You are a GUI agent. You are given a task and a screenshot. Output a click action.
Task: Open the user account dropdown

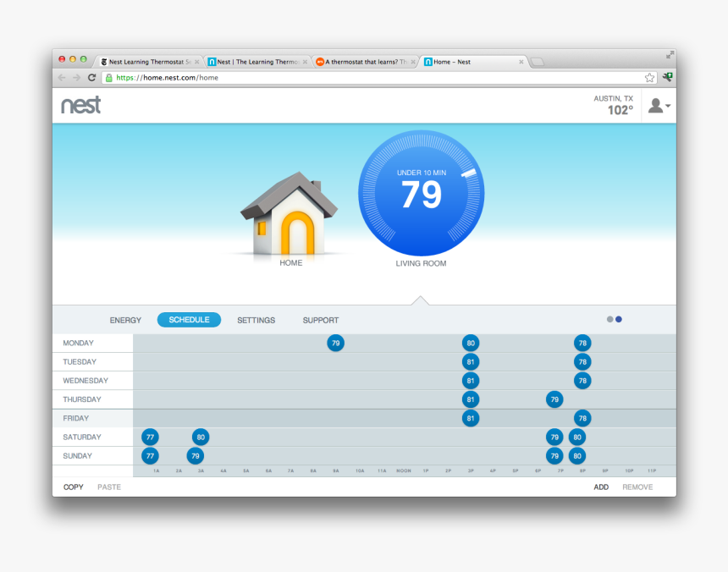pyautogui.click(x=659, y=106)
